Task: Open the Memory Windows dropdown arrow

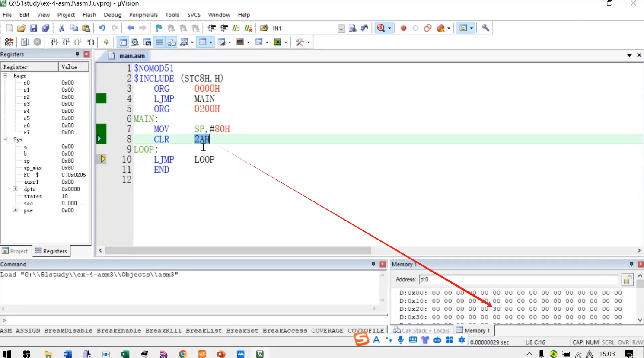Action: [249, 42]
